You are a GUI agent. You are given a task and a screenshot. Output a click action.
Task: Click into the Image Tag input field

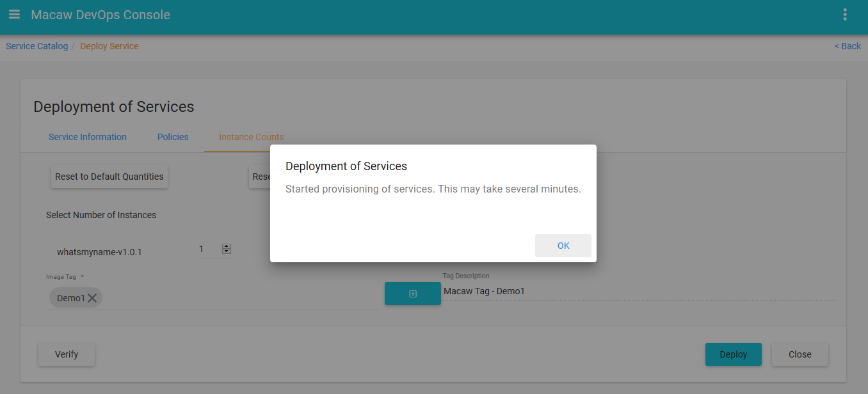coord(237,298)
